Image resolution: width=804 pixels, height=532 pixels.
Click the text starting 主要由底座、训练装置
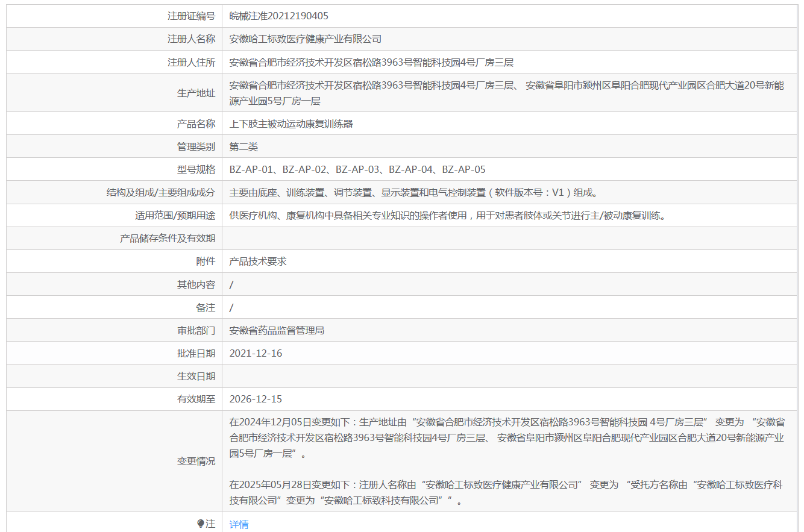pos(414,192)
